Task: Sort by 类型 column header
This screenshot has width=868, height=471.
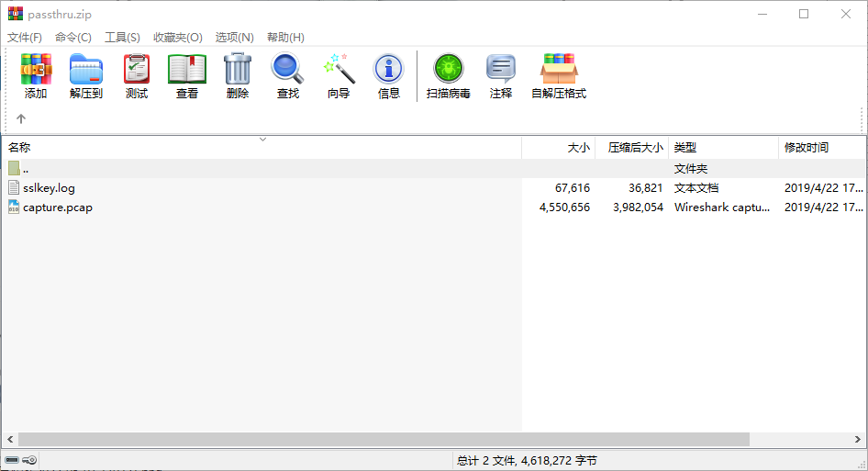Action: 723,148
